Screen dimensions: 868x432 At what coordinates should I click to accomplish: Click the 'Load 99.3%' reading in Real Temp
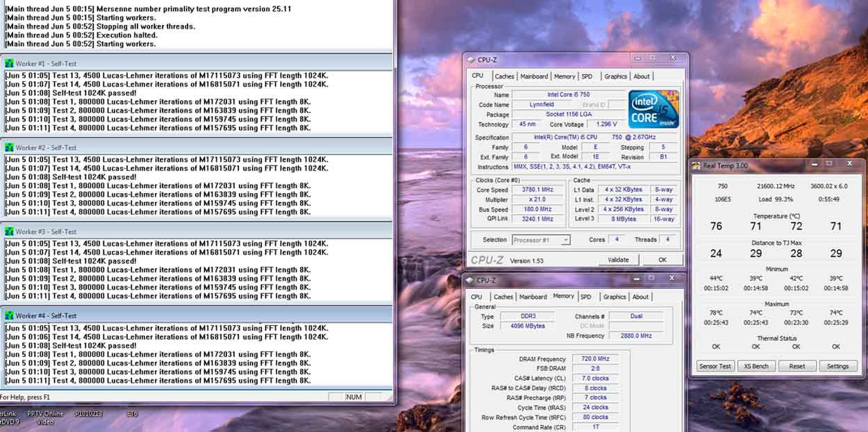click(x=776, y=199)
